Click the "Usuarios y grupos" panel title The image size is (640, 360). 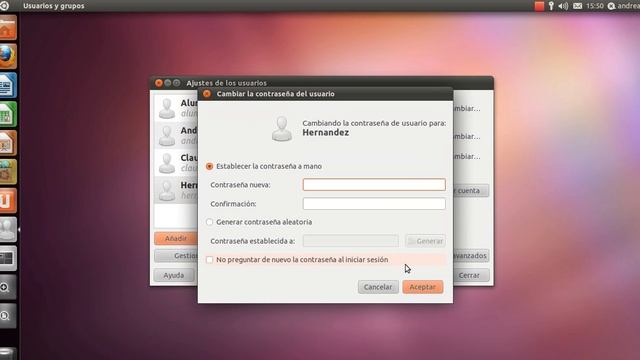53,6
